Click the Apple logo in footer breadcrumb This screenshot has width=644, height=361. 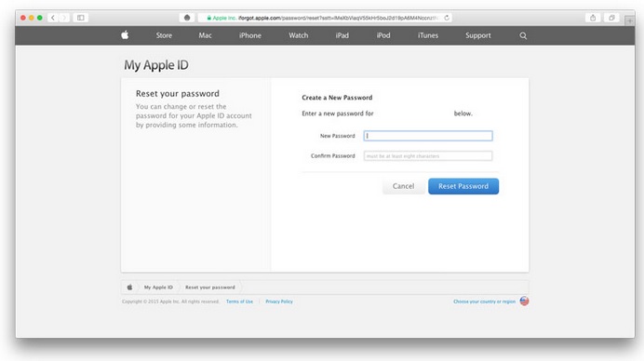(x=129, y=287)
